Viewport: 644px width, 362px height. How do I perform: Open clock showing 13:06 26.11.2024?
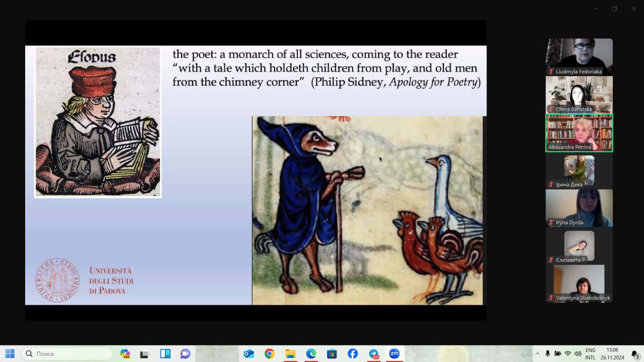point(612,354)
